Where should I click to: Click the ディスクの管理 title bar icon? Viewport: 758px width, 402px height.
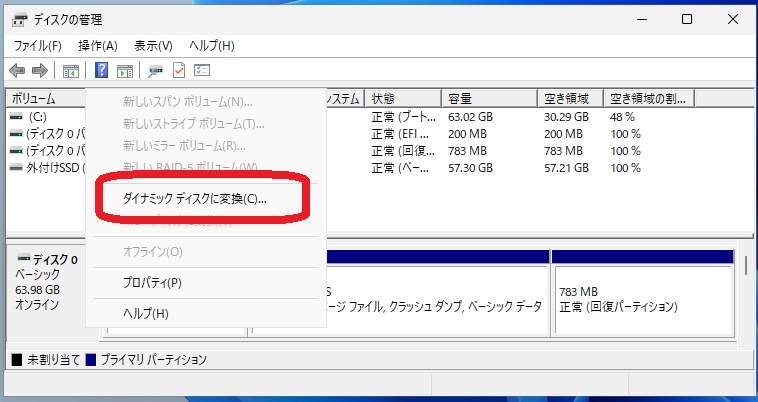pos(19,20)
